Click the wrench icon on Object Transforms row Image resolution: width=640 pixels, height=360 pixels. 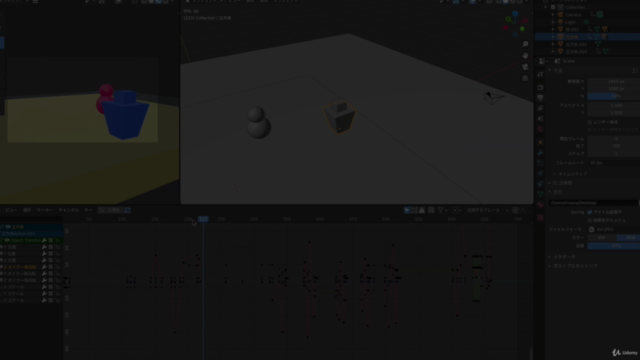pos(44,240)
